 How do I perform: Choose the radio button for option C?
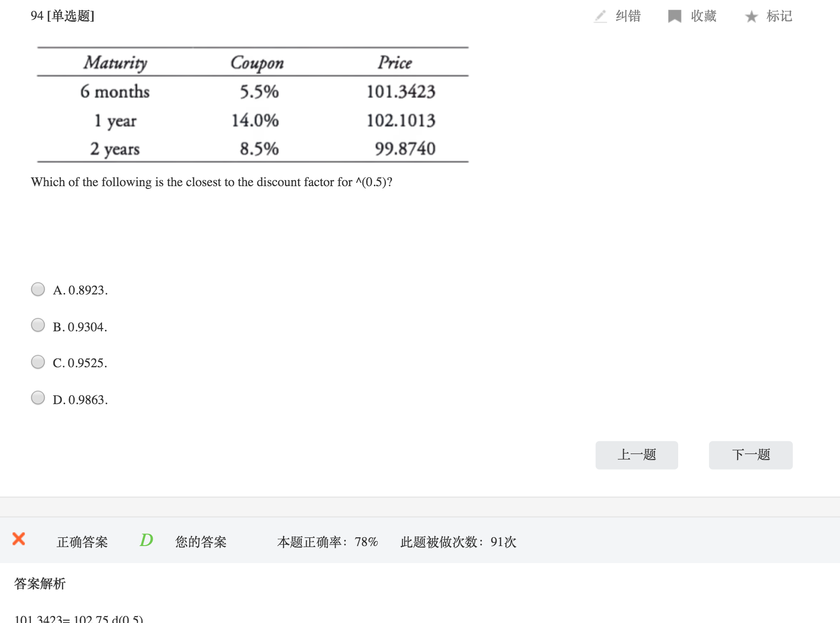pyautogui.click(x=38, y=362)
